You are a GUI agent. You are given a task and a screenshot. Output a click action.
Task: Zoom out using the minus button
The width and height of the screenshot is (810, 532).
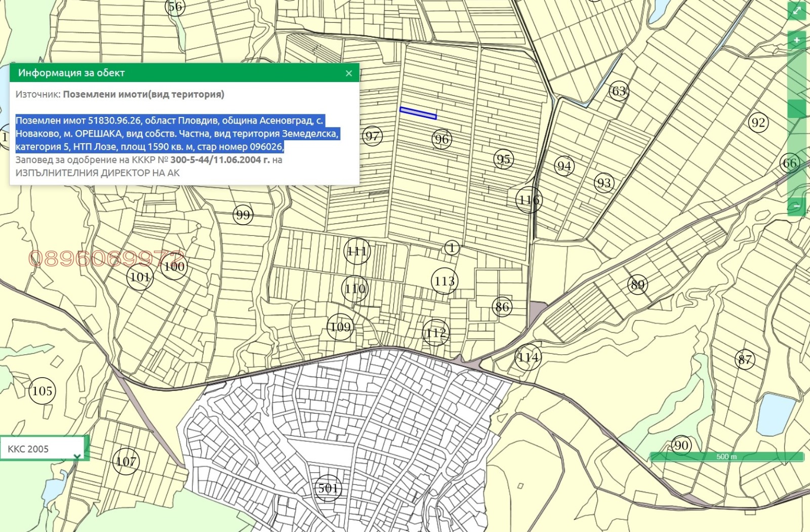[797, 206]
